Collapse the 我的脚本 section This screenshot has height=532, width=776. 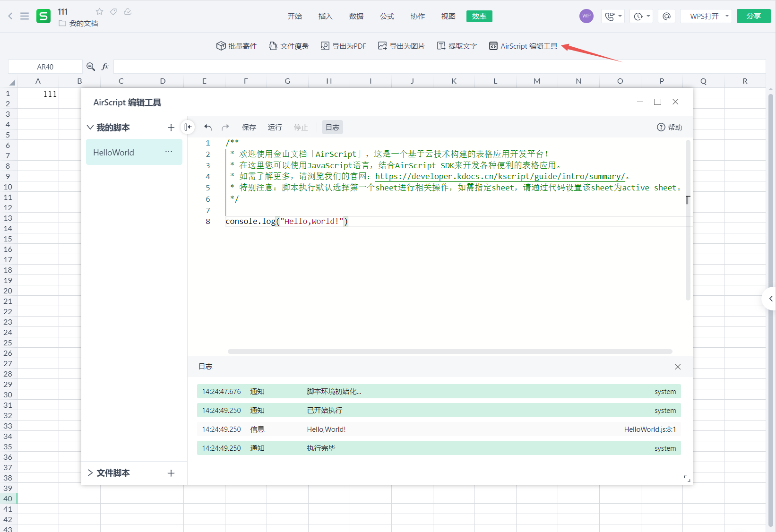point(90,127)
